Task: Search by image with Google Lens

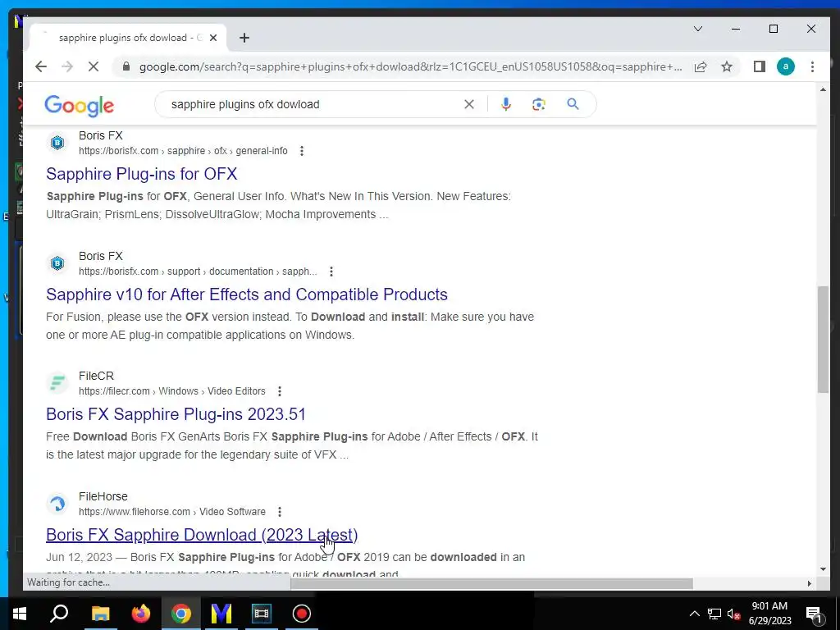Action: click(538, 104)
